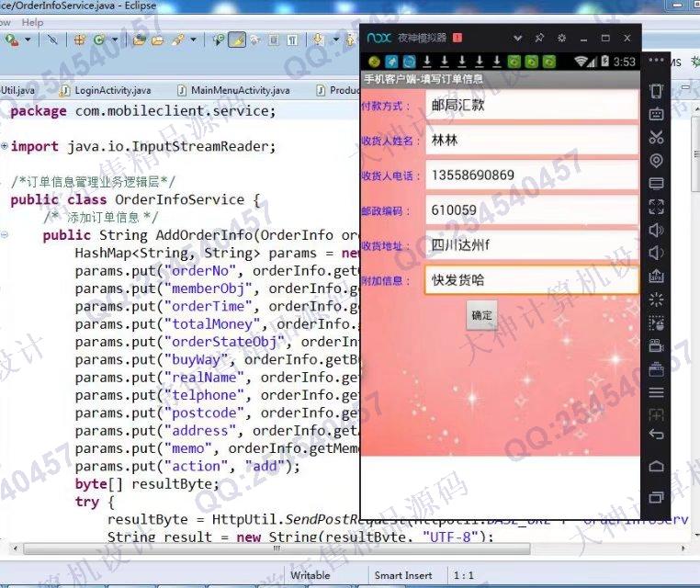Click the Open Task folder icon
The height and width of the screenshot is (588, 700).
(x=158, y=40)
